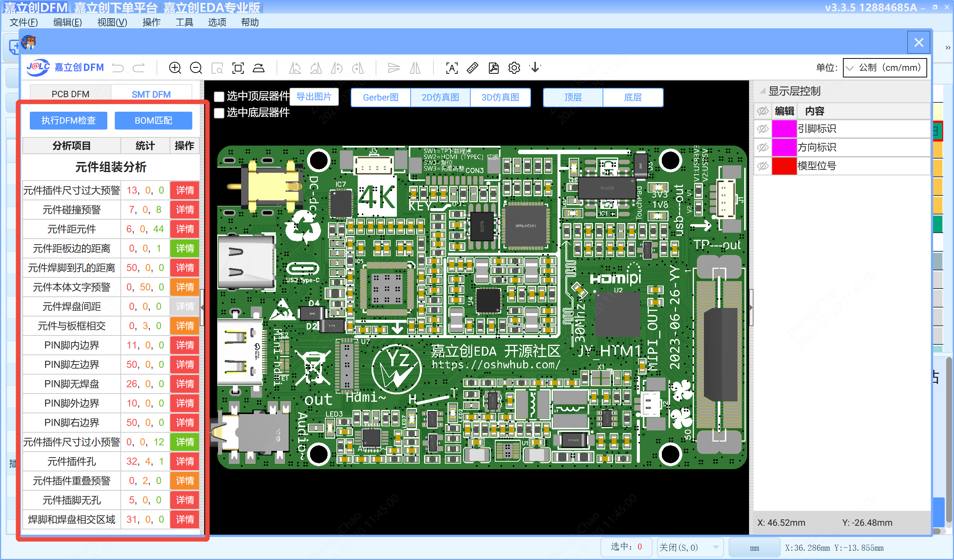Toggle the eye icon in layer table header
Screen dimensions: 954x560
pyautogui.click(x=762, y=111)
